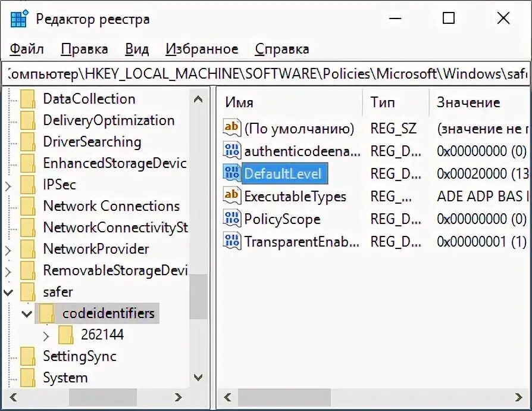532x411 pixels.
Task: Click the tree pane vertical scrollbar thumb
Action: 198,296
